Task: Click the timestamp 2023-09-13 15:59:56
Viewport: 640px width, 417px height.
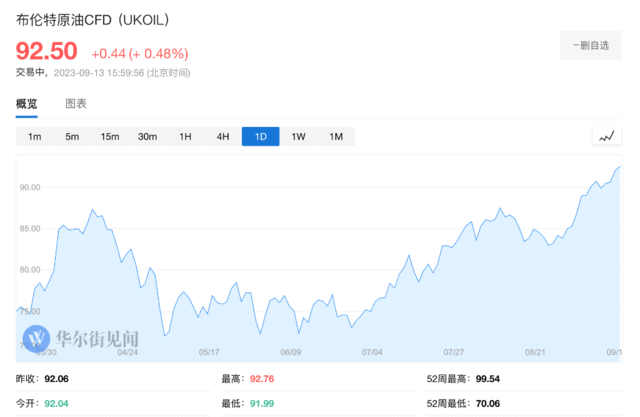Action: (99, 73)
